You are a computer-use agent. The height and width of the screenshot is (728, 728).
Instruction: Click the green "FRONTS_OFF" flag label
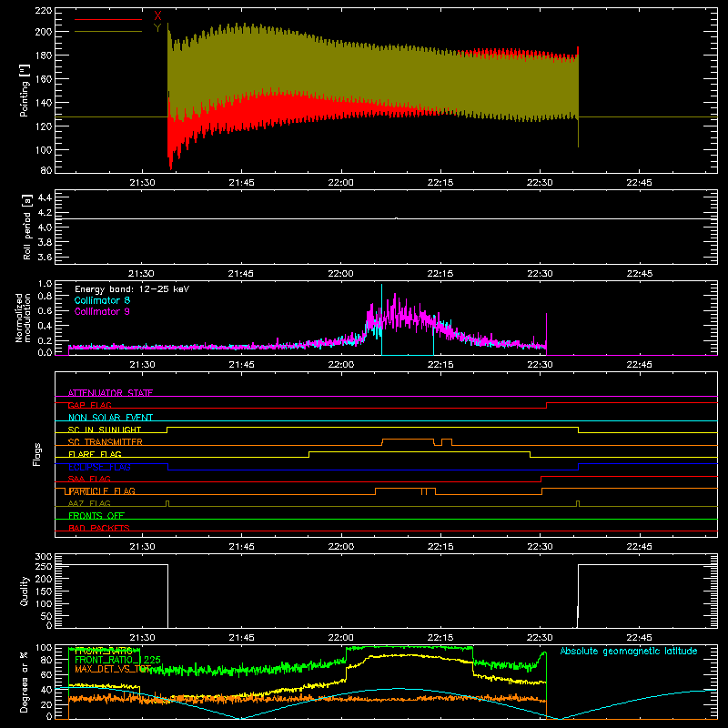coord(96,516)
